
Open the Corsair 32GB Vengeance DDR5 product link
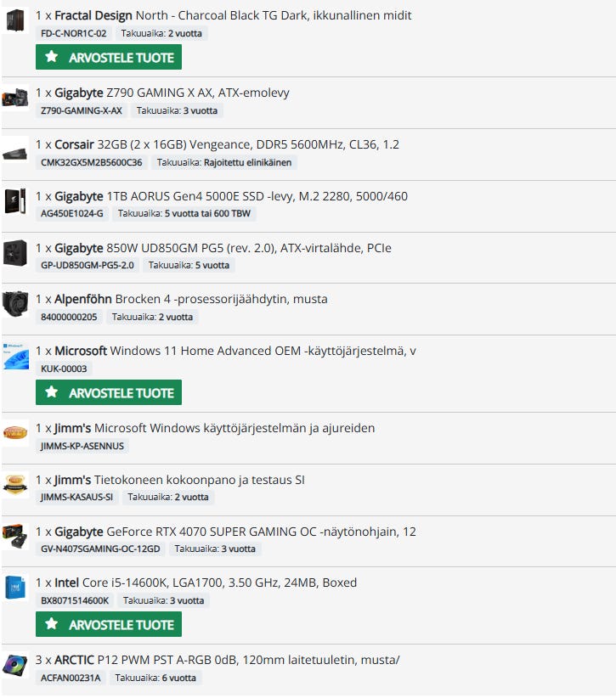227,144
